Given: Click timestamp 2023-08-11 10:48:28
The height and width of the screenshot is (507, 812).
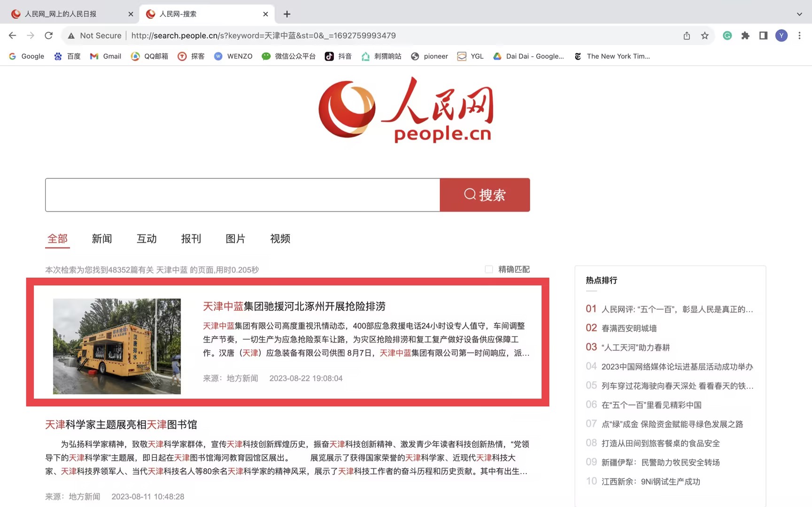Looking at the screenshot, I should 148,497.
